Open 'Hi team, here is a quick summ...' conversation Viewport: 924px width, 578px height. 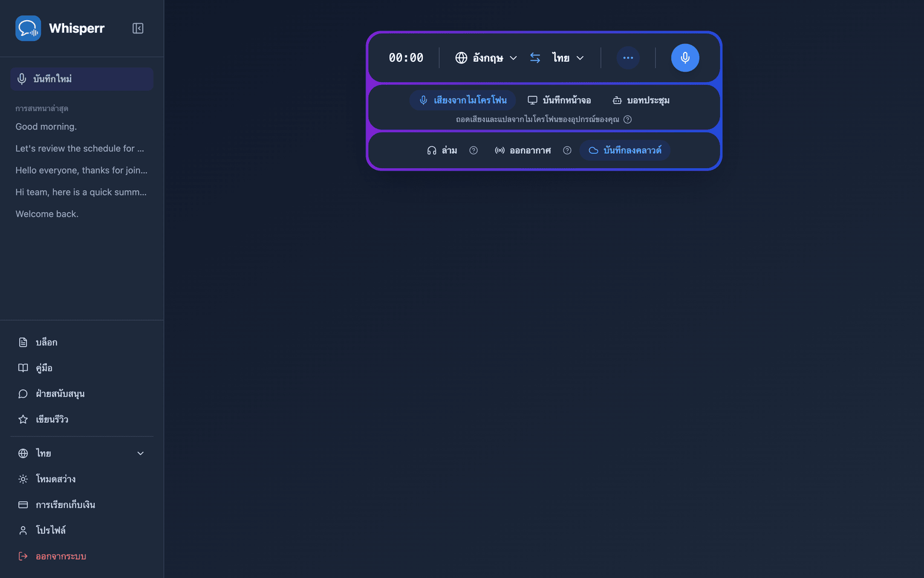pyautogui.click(x=82, y=192)
